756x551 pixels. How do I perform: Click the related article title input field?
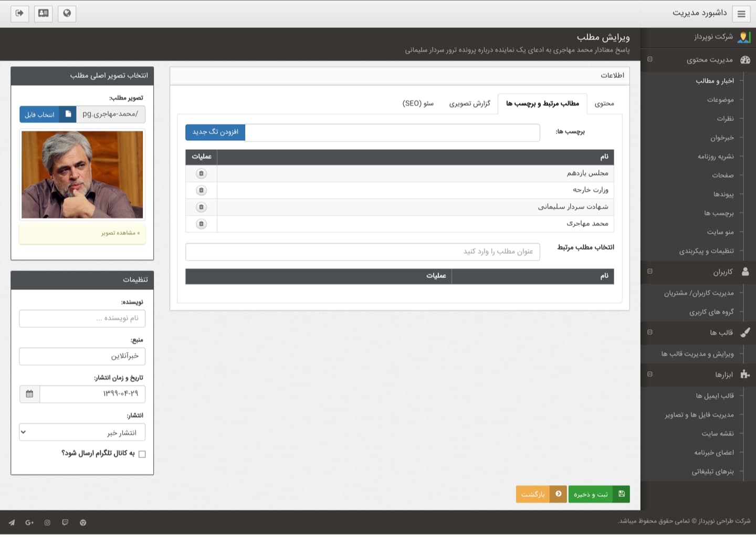(x=362, y=252)
